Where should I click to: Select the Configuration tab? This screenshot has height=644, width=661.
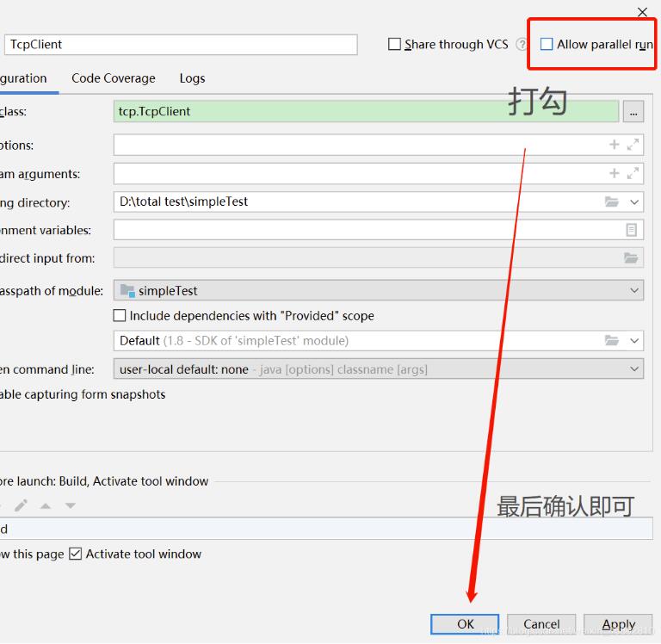23,78
